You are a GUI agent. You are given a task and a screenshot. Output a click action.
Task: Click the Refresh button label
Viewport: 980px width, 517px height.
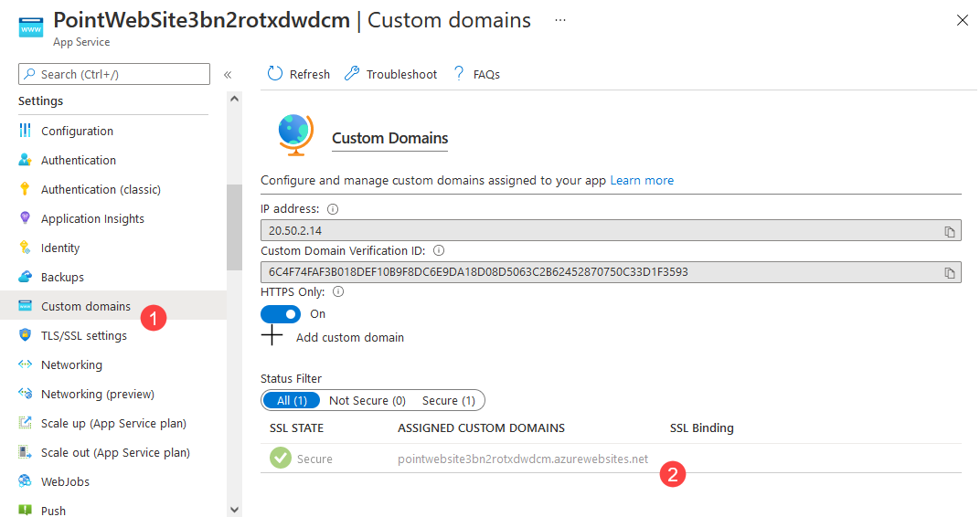pos(309,74)
